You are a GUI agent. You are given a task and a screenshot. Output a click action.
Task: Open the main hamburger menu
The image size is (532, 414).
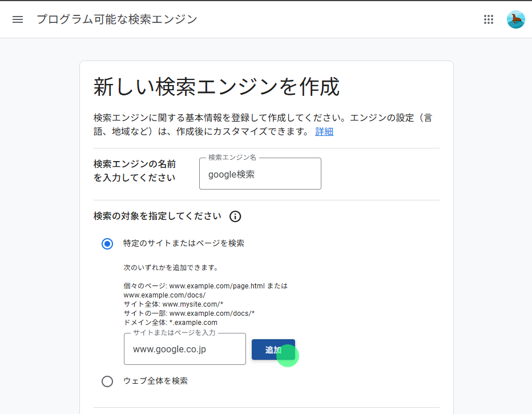(x=18, y=19)
